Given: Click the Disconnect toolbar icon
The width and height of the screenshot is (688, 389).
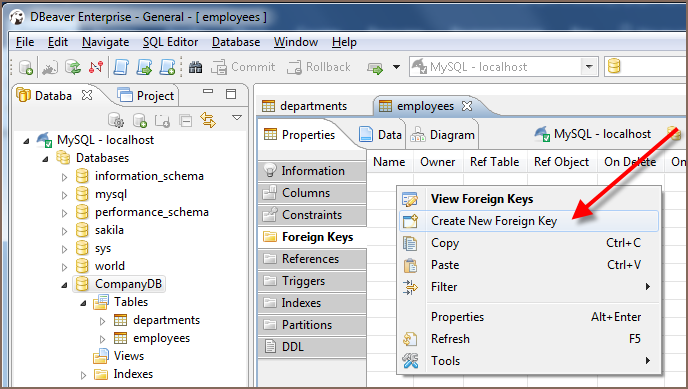Looking at the screenshot, I should pyautogui.click(x=96, y=67).
